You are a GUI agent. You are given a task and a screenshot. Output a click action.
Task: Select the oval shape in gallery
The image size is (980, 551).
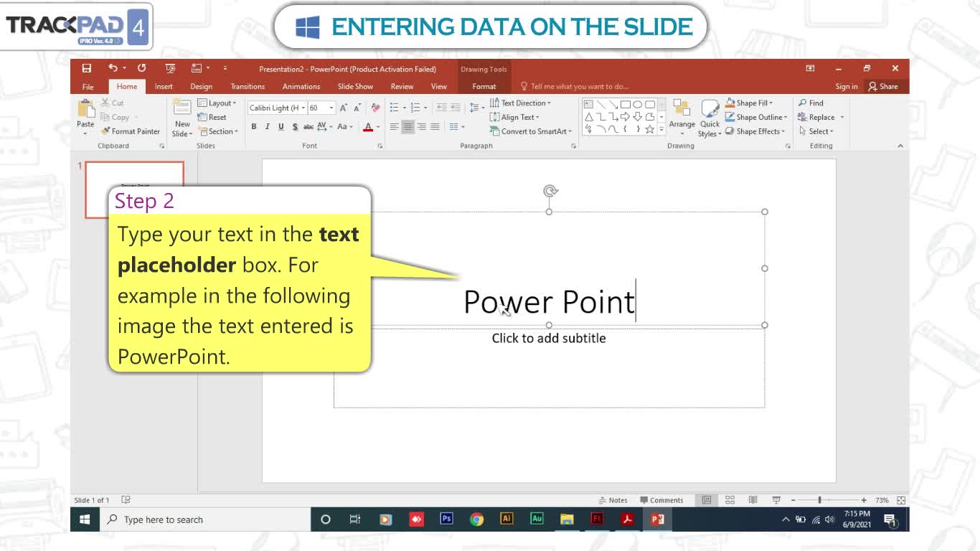(x=637, y=104)
